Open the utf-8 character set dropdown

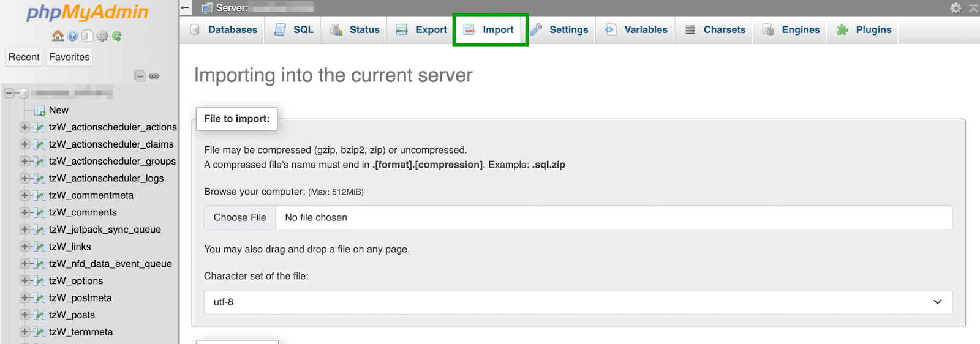(578, 302)
